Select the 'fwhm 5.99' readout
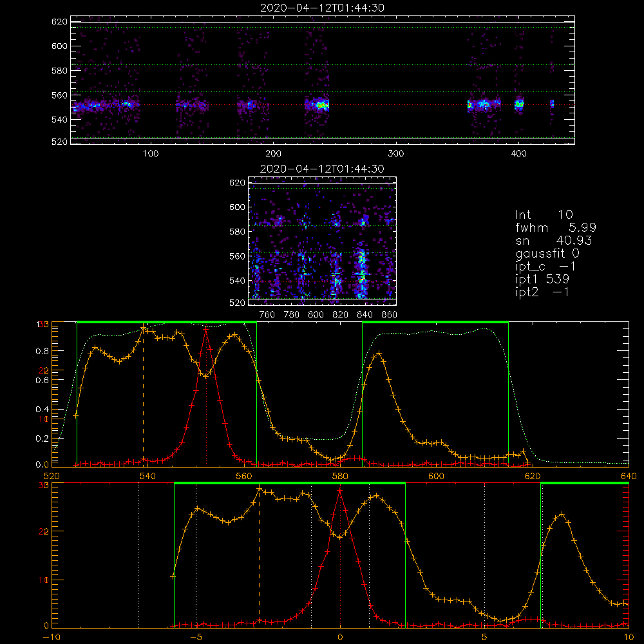The image size is (644, 644). click(x=556, y=227)
